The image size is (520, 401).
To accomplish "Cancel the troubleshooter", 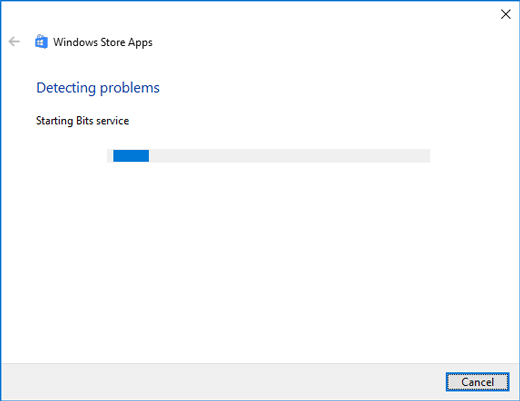I will tap(477, 382).
